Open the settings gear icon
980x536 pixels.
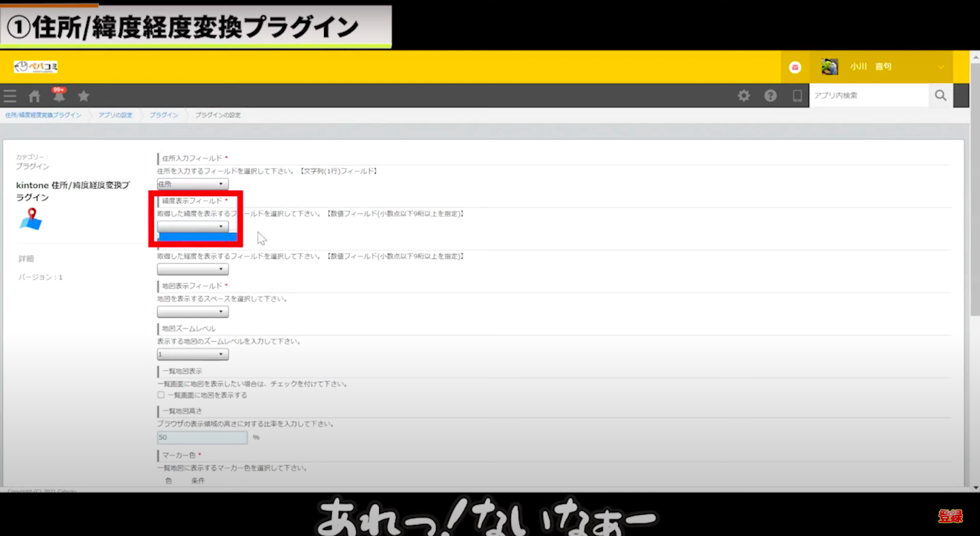[744, 96]
